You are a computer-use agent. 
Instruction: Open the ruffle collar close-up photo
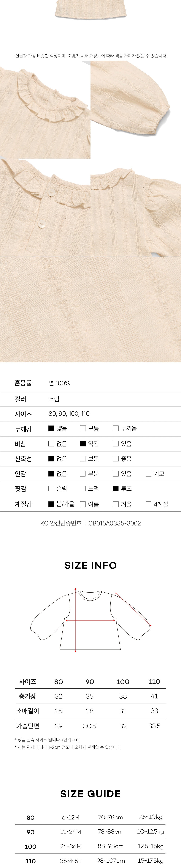coord(45,110)
